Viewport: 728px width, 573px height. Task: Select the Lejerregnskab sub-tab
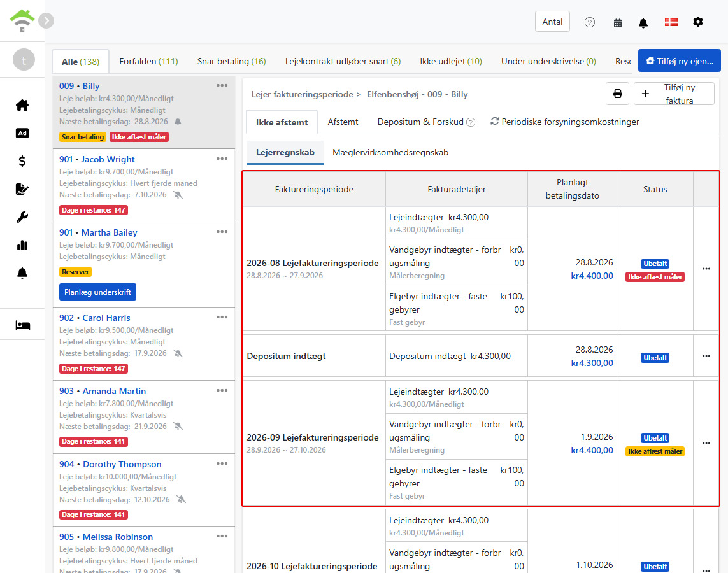coord(285,153)
